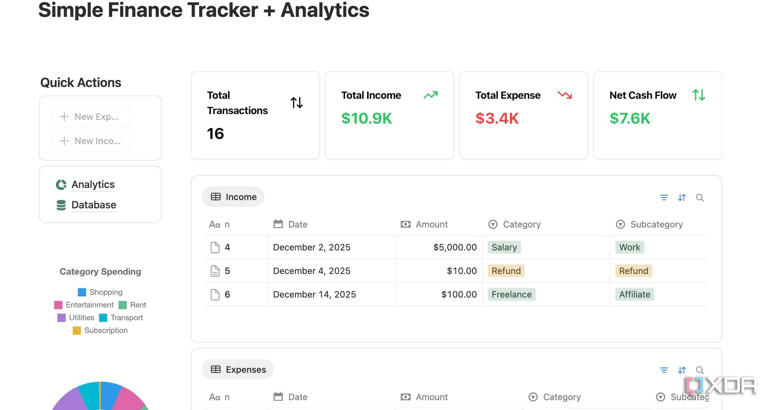The image size is (768, 410).
Task: Click the sort icon in Expenses table
Action: [x=682, y=370]
